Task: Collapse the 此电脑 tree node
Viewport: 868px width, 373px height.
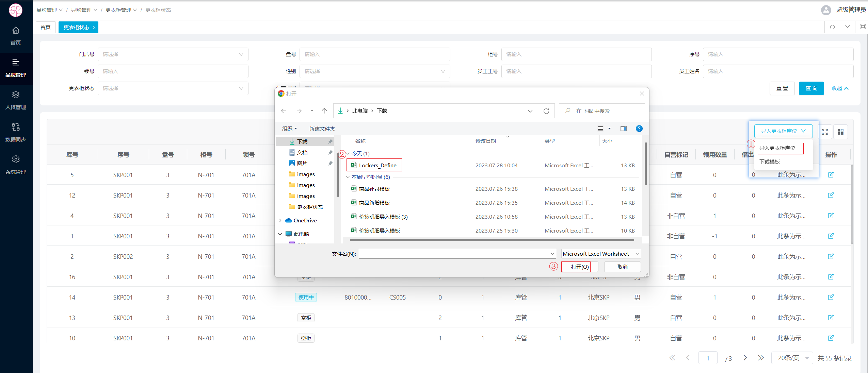Action: 280,234
